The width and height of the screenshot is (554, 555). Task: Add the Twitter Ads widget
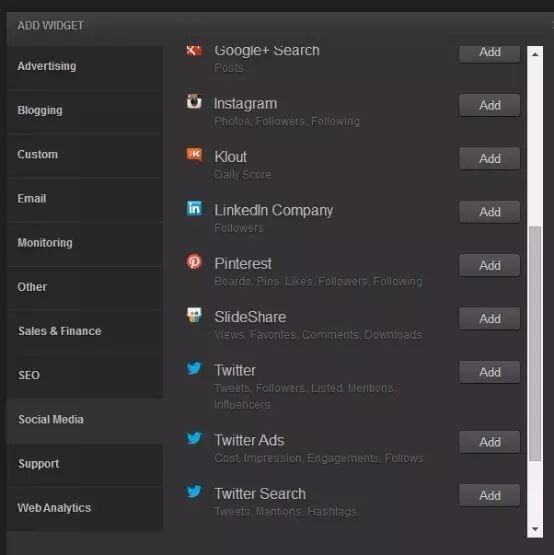(x=490, y=442)
